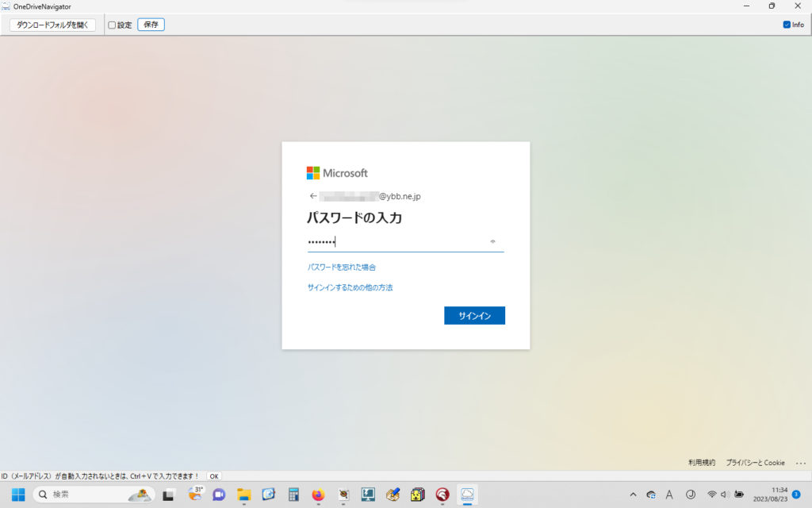
Task: Toggle the Info checkbox
Action: 787,25
